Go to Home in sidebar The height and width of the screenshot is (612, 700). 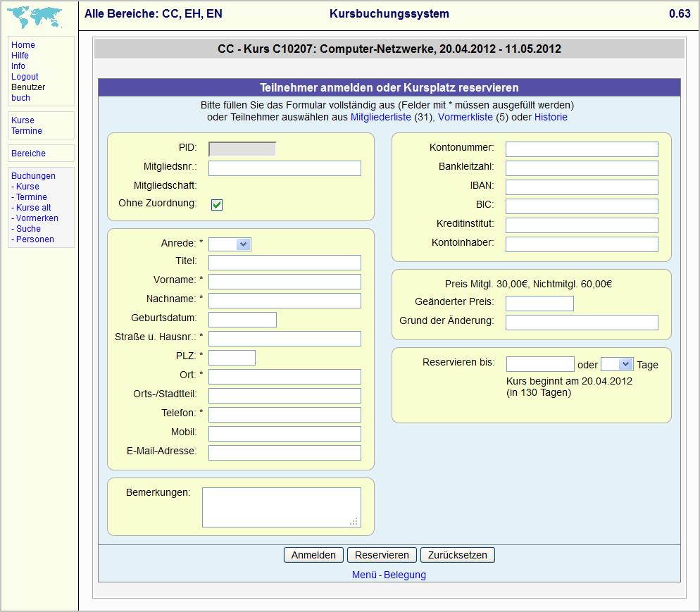(x=23, y=44)
